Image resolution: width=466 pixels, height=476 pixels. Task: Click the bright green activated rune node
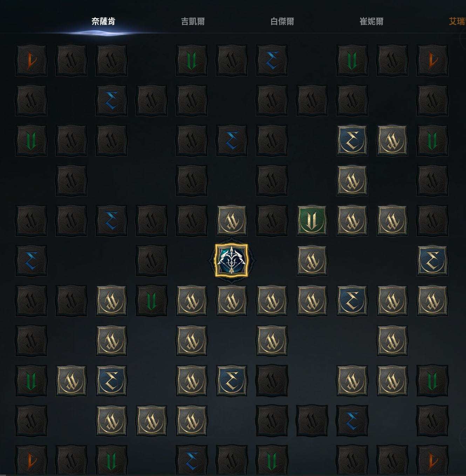pos(312,220)
